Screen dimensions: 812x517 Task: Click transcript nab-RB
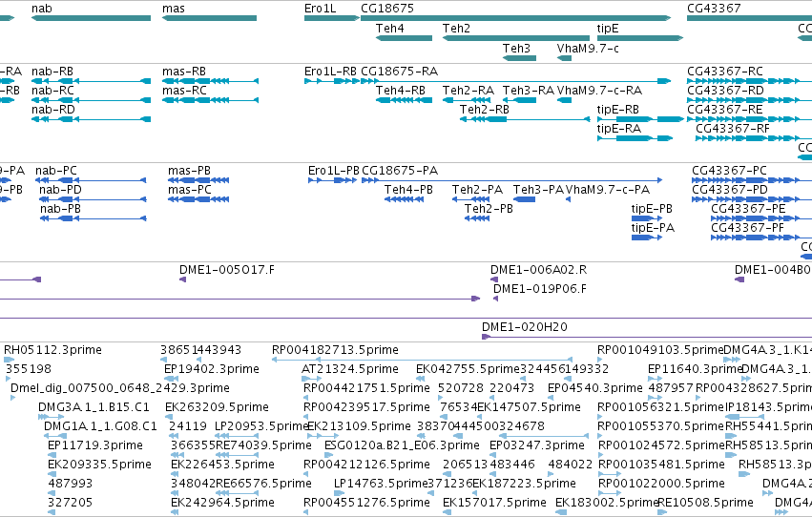[92, 81]
